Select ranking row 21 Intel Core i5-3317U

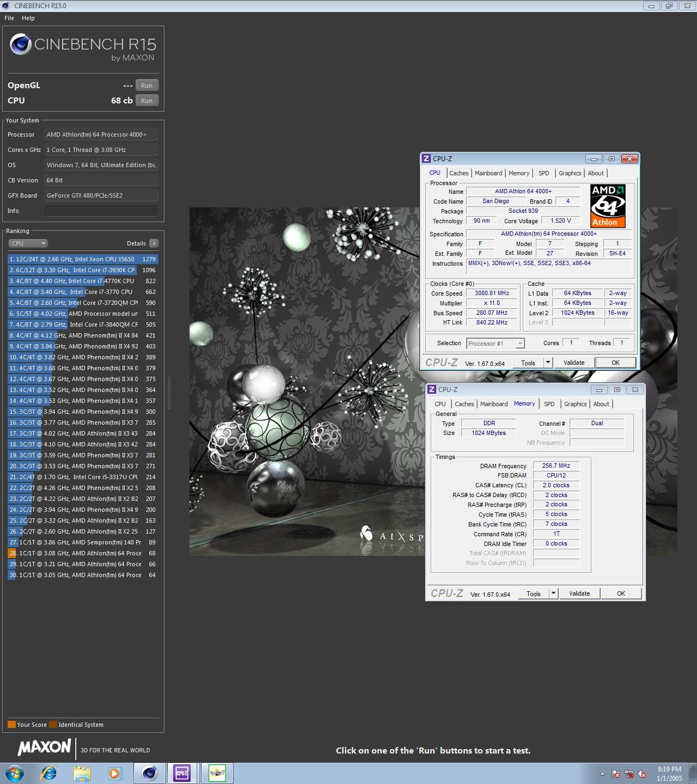83,477
